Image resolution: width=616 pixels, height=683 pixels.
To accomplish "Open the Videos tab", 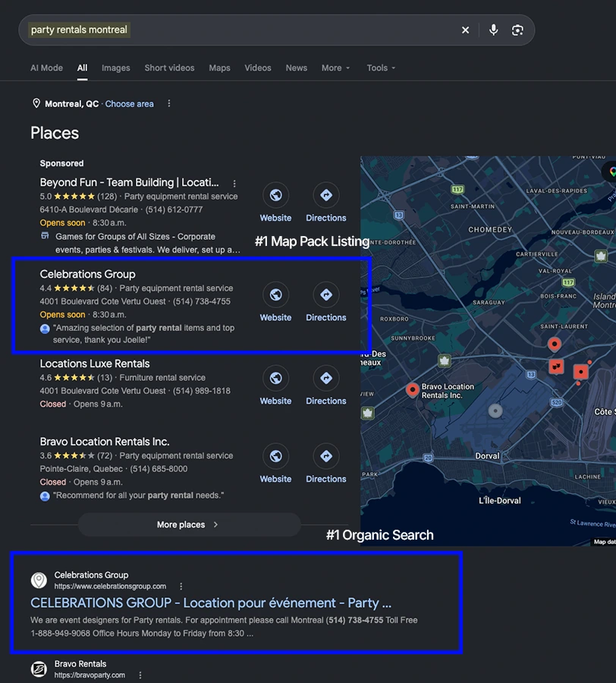I will pyautogui.click(x=258, y=68).
